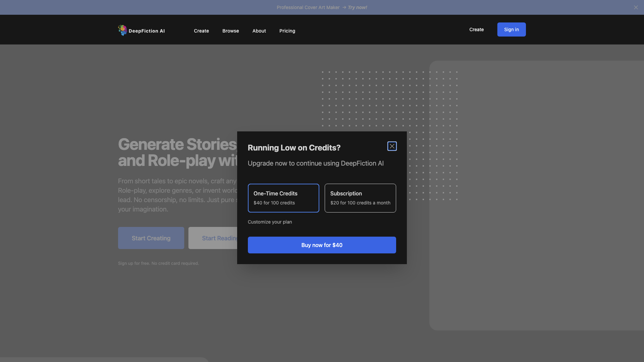Screen dimensions: 644x362
Task: Click the Start Reading button
Action: point(213,238)
